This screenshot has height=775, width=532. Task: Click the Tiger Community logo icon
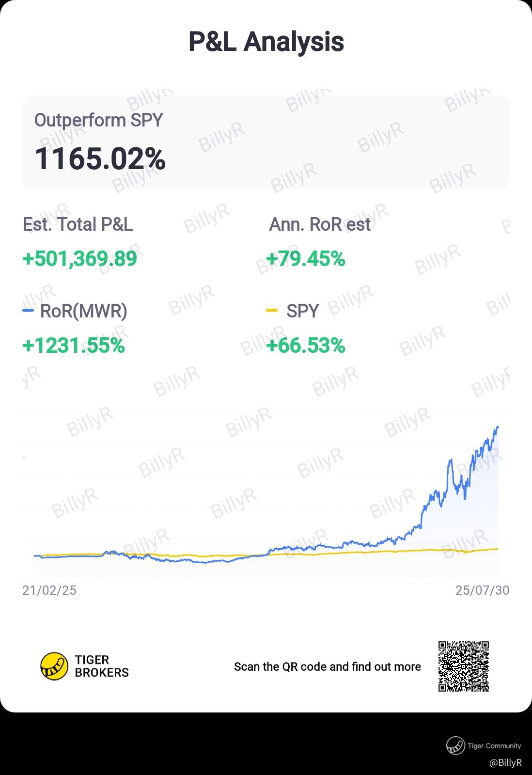455,745
